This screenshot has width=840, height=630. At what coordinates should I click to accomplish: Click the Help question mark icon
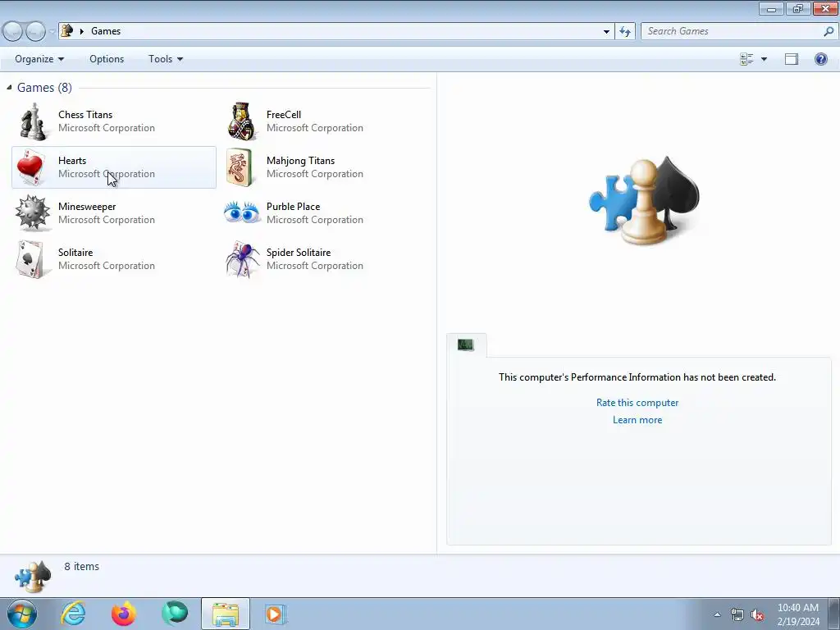(x=820, y=59)
